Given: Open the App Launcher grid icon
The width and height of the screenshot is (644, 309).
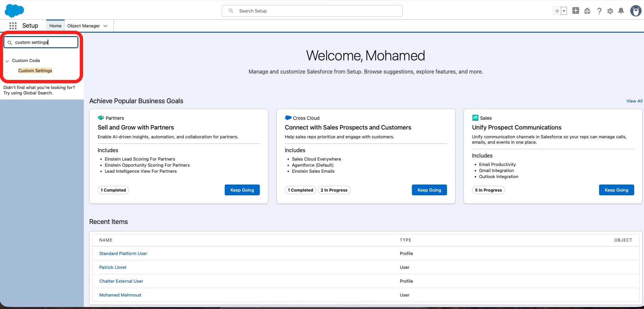Looking at the screenshot, I should tap(13, 26).
